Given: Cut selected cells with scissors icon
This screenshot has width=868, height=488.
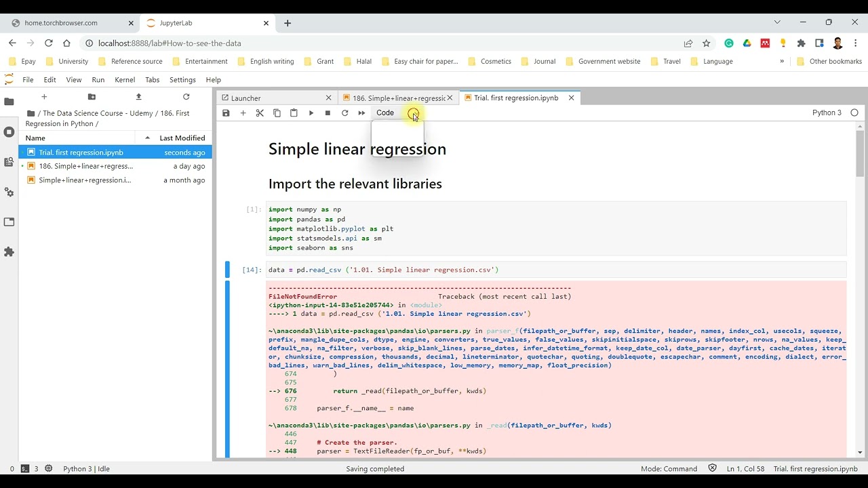Looking at the screenshot, I should coord(260,113).
